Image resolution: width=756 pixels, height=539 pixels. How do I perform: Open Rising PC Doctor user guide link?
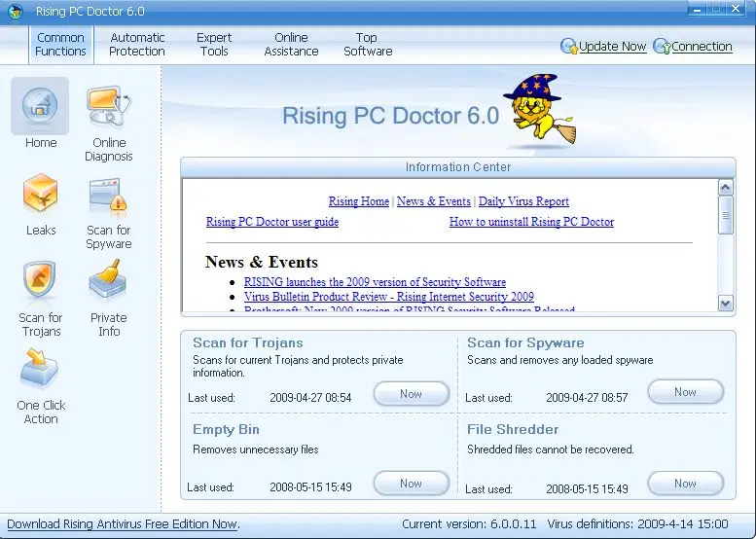pyautogui.click(x=272, y=222)
